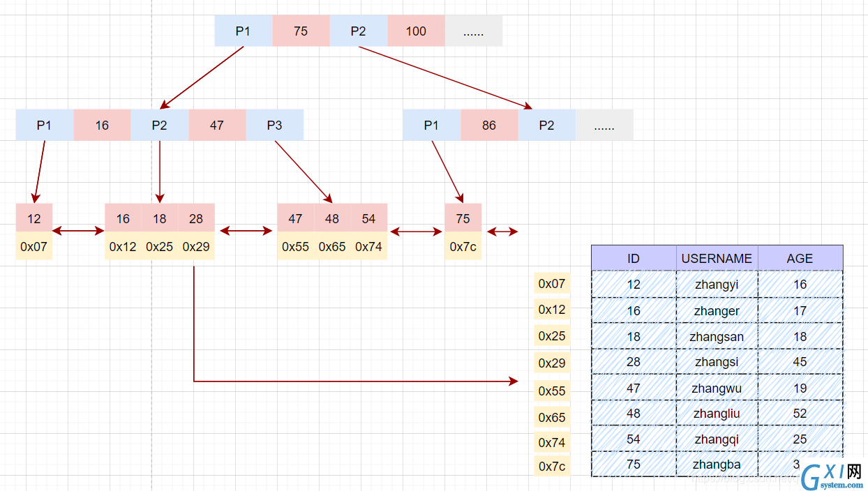Select leaf key 75 above address 0x7c
This screenshot has height=491, width=868.
(463, 218)
